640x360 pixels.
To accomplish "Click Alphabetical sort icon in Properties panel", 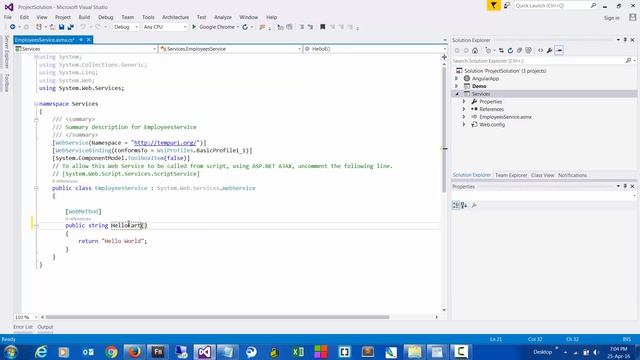I will click(464, 205).
